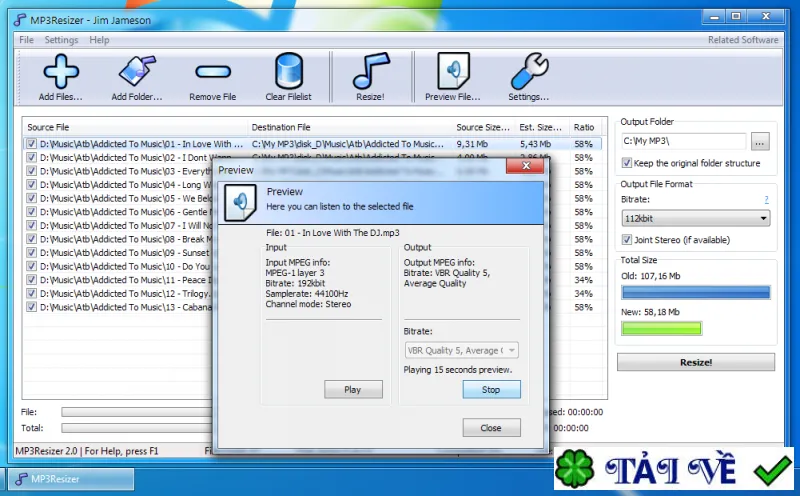Click the Ratio column header
The image size is (800, 496).
pos(585,127)
